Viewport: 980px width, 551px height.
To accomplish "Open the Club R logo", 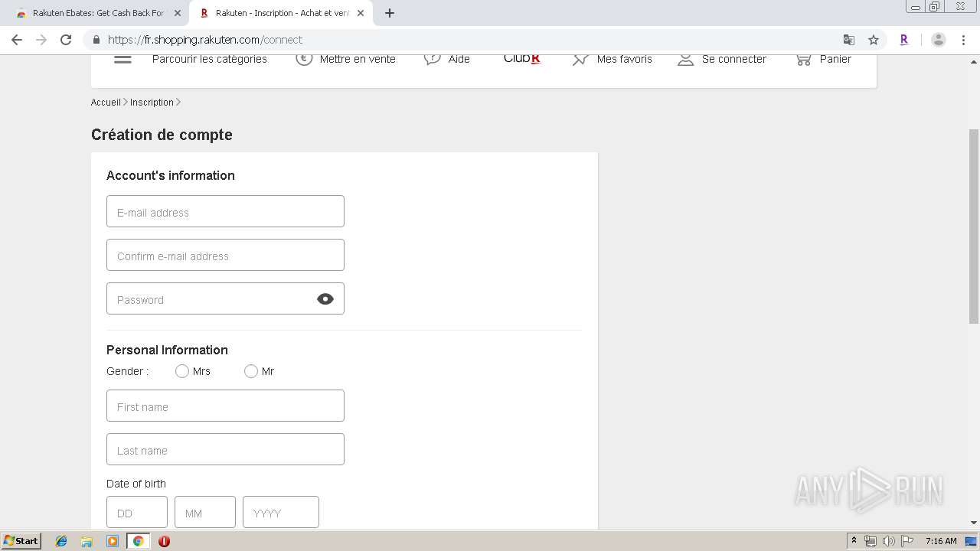I will point(522,59).
